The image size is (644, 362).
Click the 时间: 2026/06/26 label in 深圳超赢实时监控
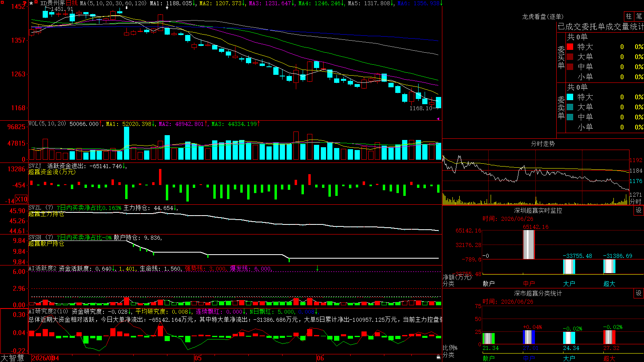[508, 219]
